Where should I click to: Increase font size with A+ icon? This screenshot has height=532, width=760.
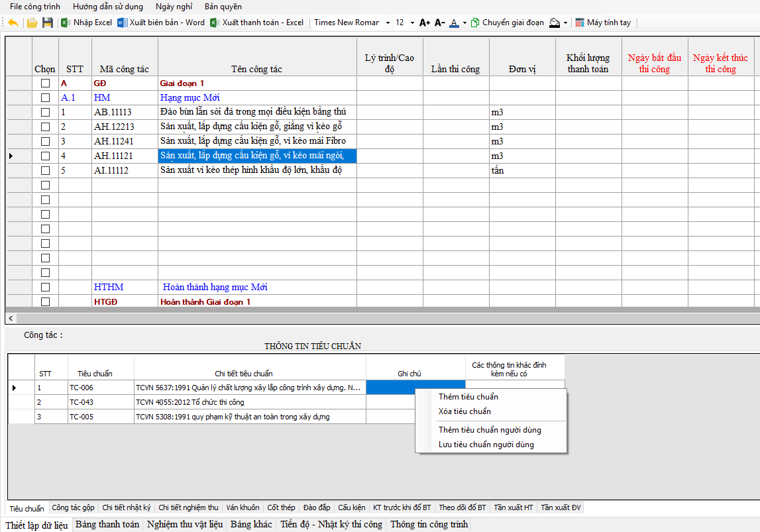[425, 23]
